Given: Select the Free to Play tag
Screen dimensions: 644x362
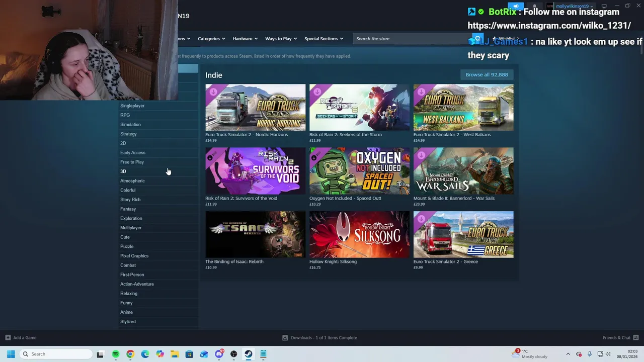Looking at the screenshot, I should tap(158, 162).
